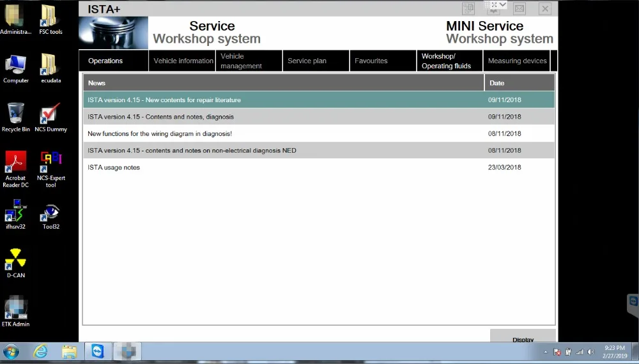Open the Action Center flag icon

(557, 353)
